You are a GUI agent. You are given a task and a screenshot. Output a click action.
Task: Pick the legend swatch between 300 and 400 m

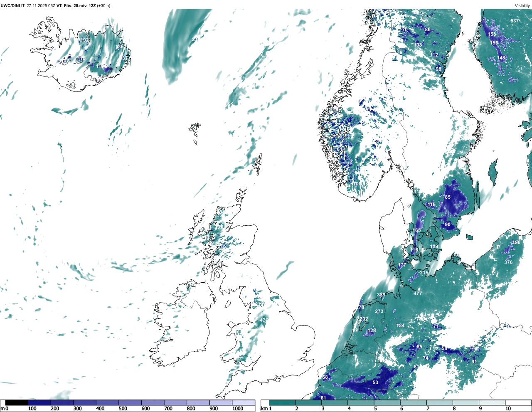(x=85, y=403)
